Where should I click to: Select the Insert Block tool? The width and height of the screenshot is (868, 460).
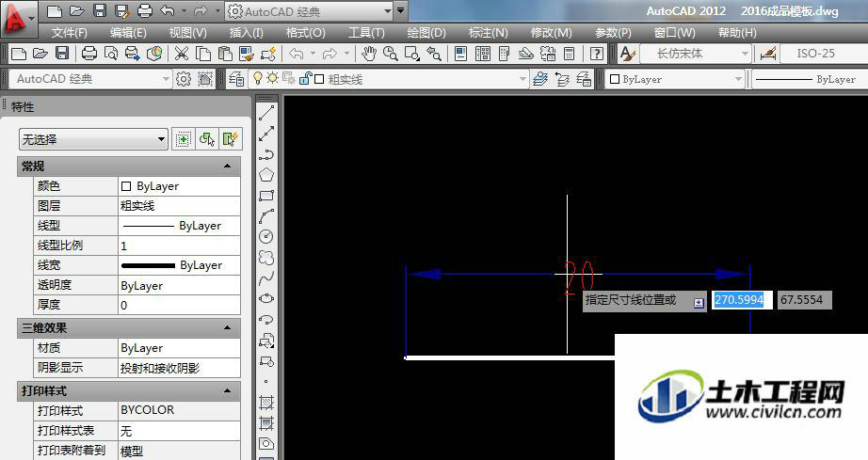(x=266, y=341)
